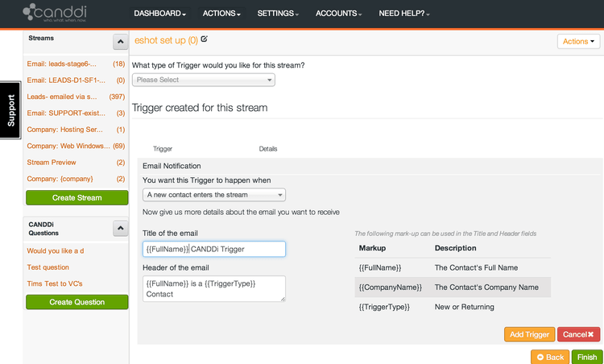
Task: Open the orange Actions dropdown button
Action: click(578, 41)
